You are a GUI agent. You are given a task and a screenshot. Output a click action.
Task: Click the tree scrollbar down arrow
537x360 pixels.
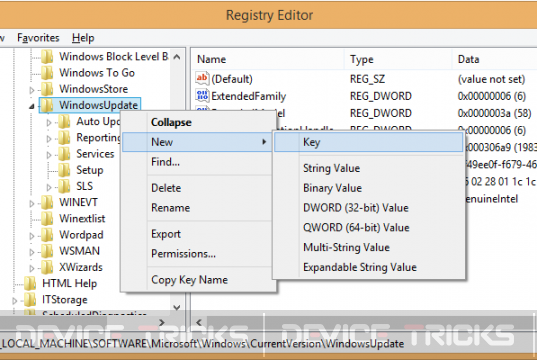(x=177, y=307)
